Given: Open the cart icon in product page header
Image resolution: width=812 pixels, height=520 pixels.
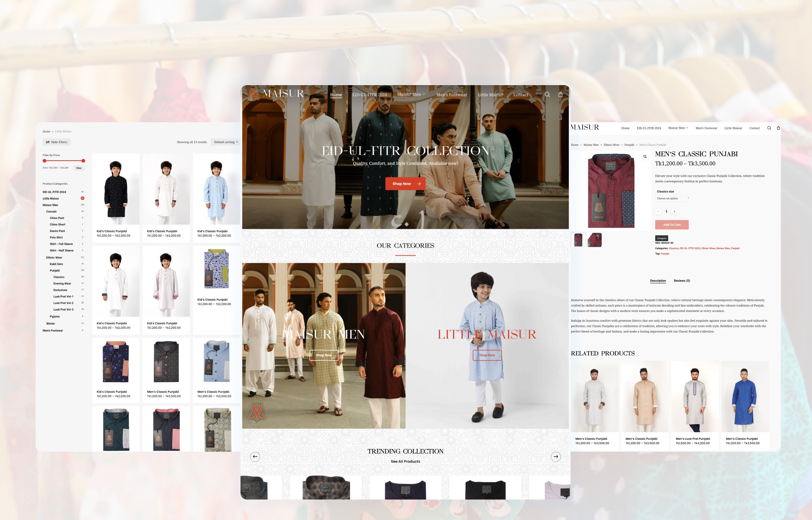Looking at the screenshot, I should coord(778,128).
